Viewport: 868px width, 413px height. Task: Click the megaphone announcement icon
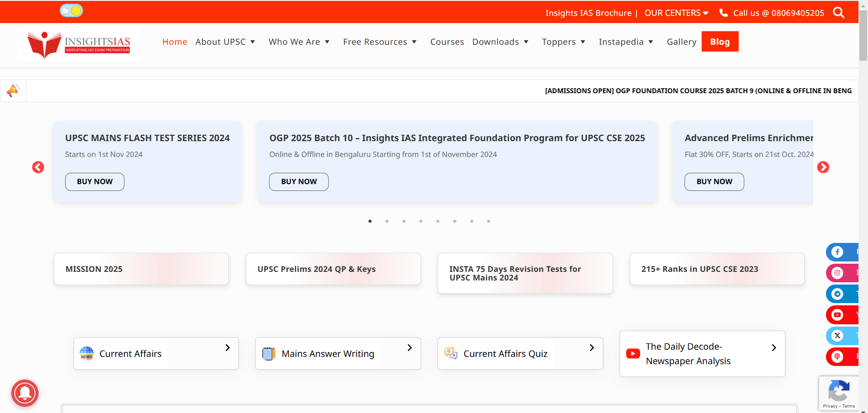(x=13, y=90)
